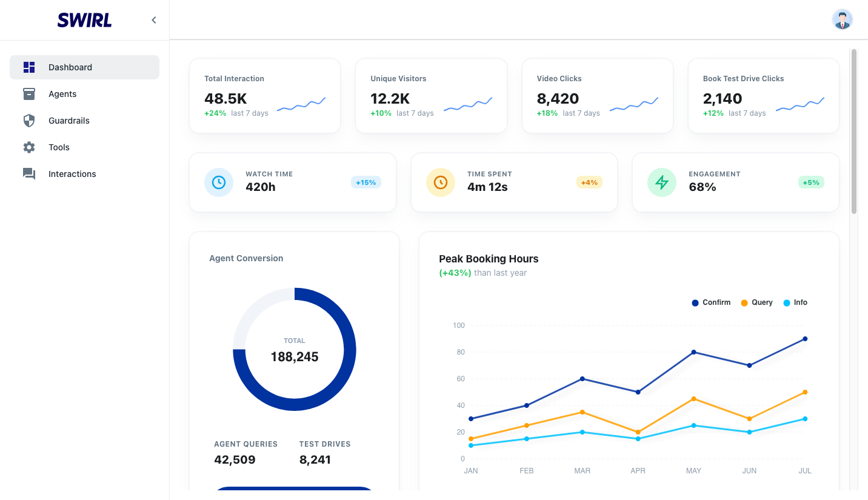Click the Book Test Drive Clicks sparkline
868x500 pixels.
(800, 104)
